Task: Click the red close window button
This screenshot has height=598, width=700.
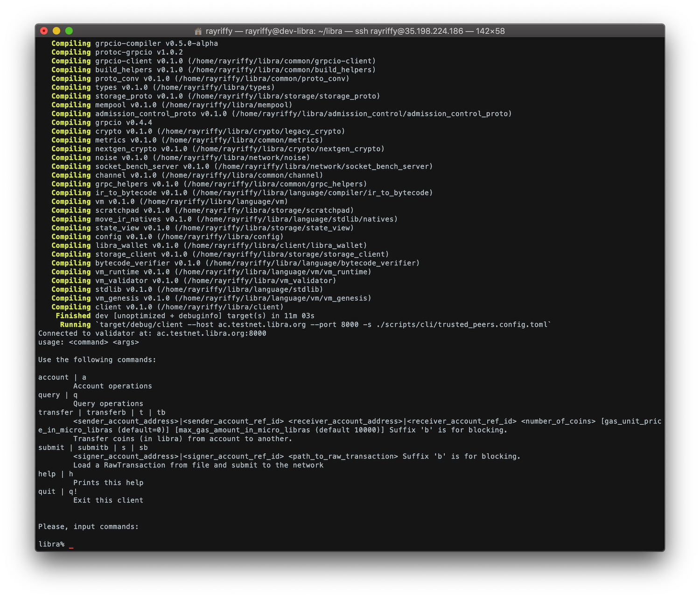Action: coord(44,31)
